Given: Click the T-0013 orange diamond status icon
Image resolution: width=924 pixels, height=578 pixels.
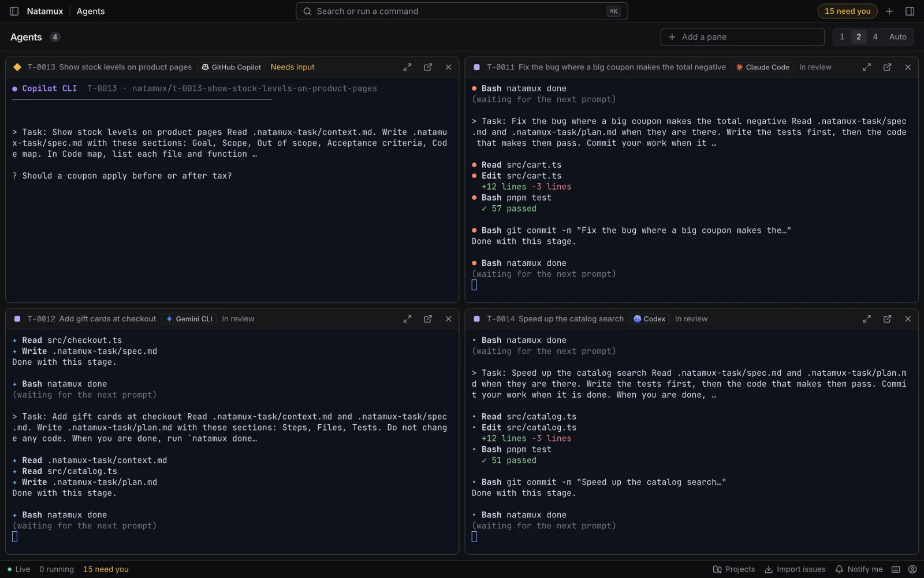Looking at the screenshot, I should click(17, 67).
